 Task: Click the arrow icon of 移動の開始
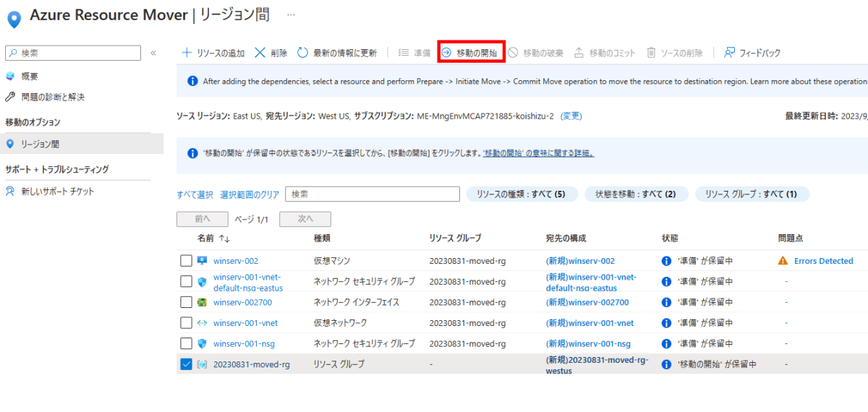pos(447,53)
